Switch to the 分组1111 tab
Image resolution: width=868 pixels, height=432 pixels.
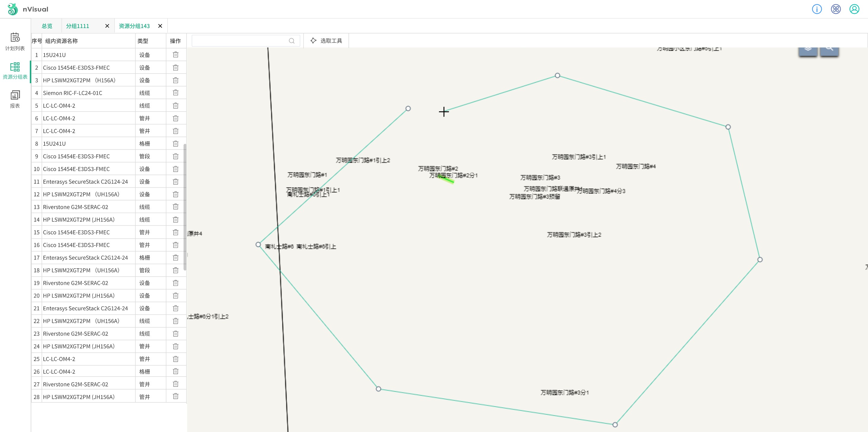(77, 26)
